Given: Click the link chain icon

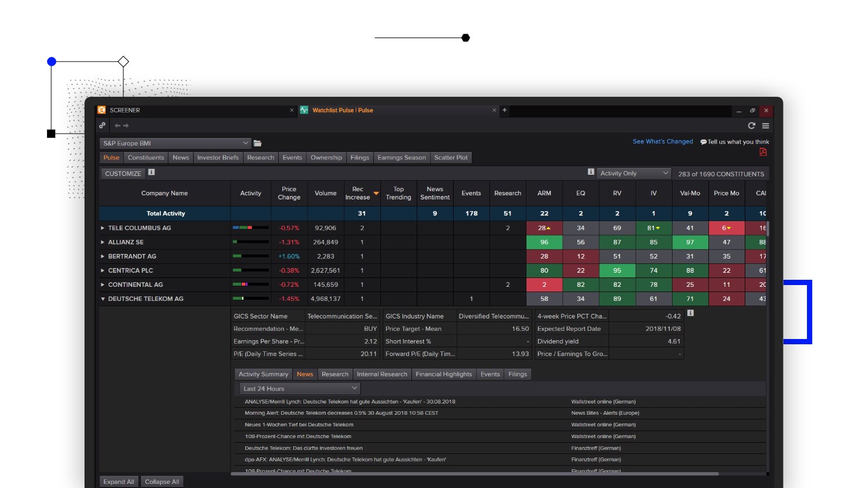Looking at the screenshot, I should point(102,125).
